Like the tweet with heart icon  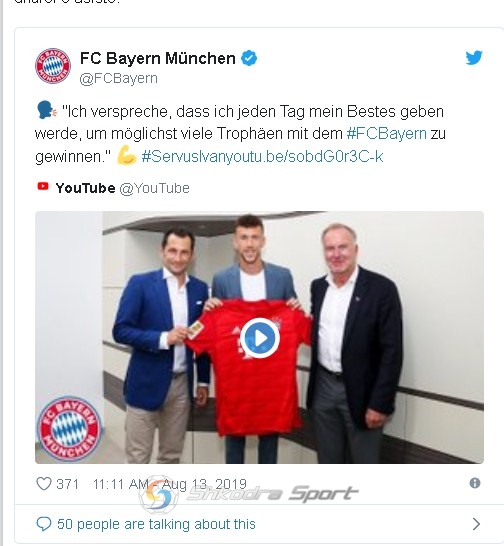point(44,483)
